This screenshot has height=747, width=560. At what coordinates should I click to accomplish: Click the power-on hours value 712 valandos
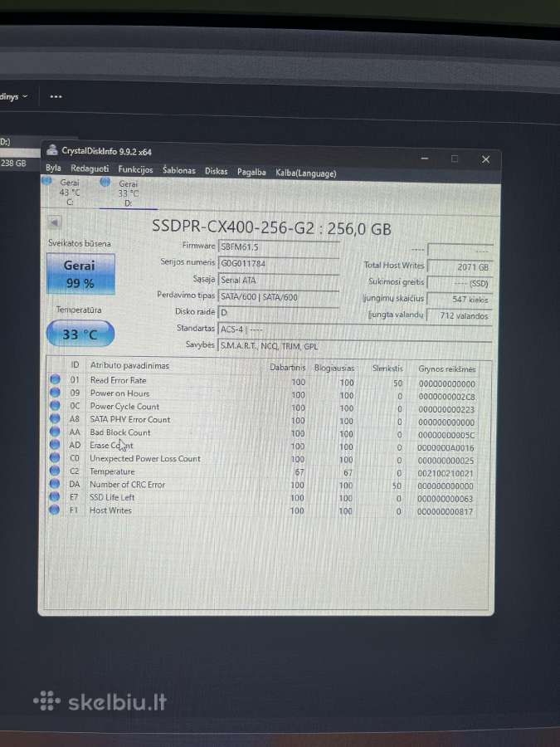(460, 315)
